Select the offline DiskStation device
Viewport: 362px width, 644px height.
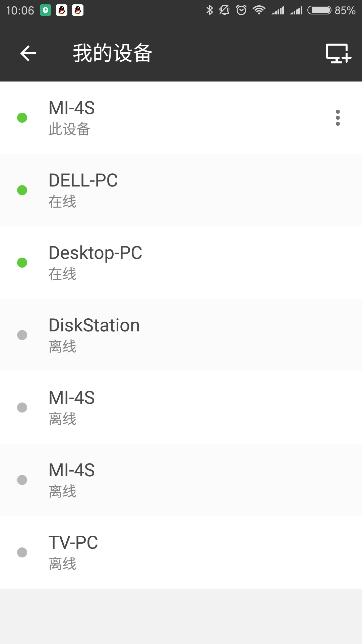point(181,335)
